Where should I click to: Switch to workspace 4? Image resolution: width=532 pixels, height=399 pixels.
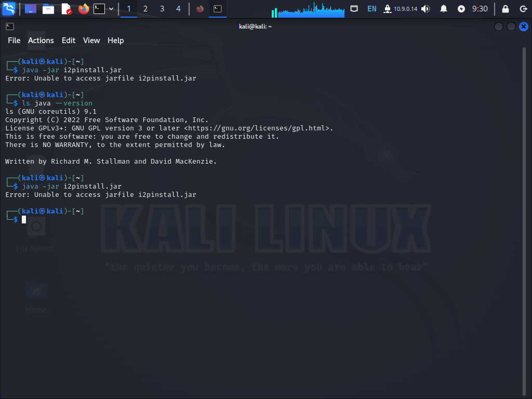(179, 9)
